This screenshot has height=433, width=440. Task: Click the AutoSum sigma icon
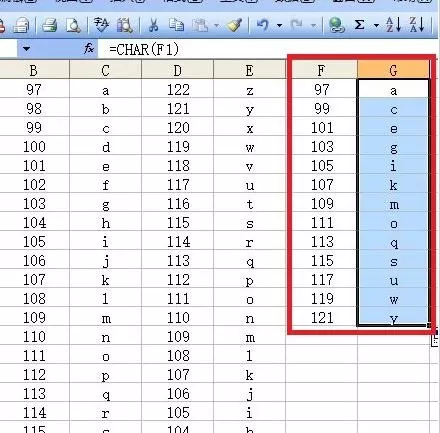coord(359,25)
